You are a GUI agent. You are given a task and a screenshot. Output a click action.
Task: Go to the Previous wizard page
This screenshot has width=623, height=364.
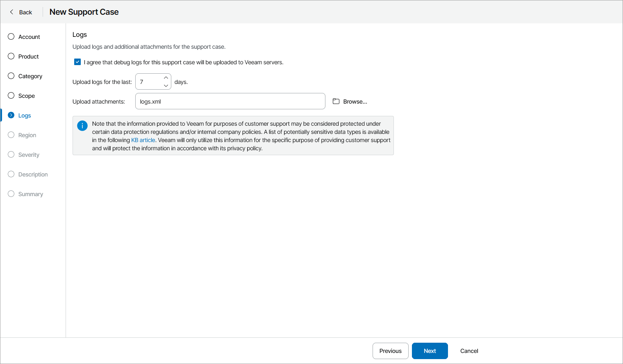[x=390, y=351]
